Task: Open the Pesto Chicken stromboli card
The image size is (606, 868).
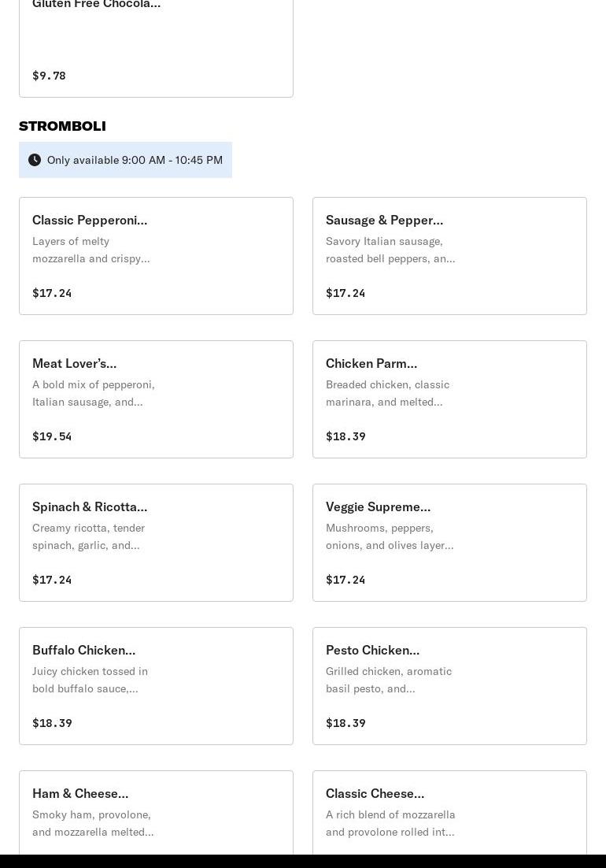Action: (449, 686)
